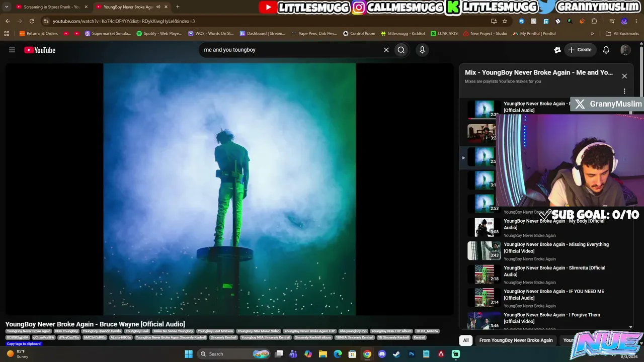Open Dashboard | Stream... bookmark
This screenshot has width=644, height=362.
pos(262,34)
